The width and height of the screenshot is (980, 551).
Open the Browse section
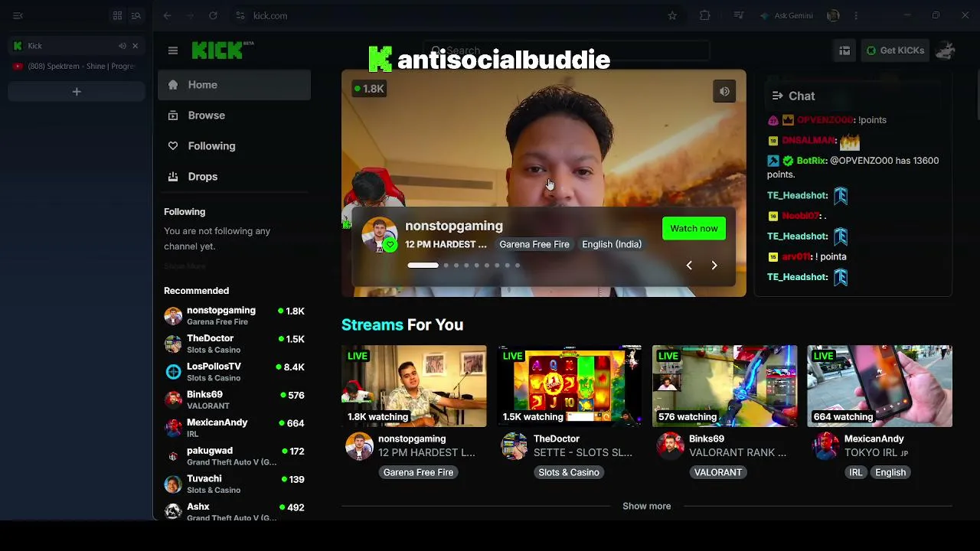coord(234,116)
